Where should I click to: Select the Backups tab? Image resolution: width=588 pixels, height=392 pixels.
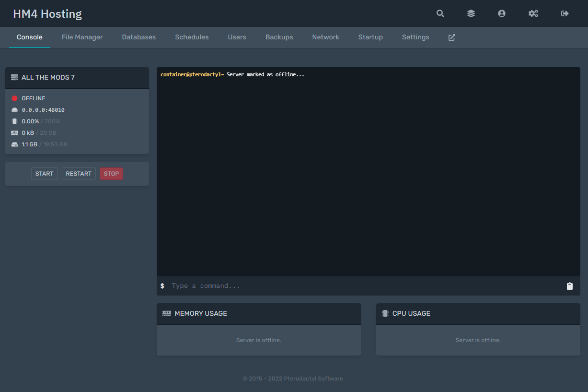(x=279, y=37)
